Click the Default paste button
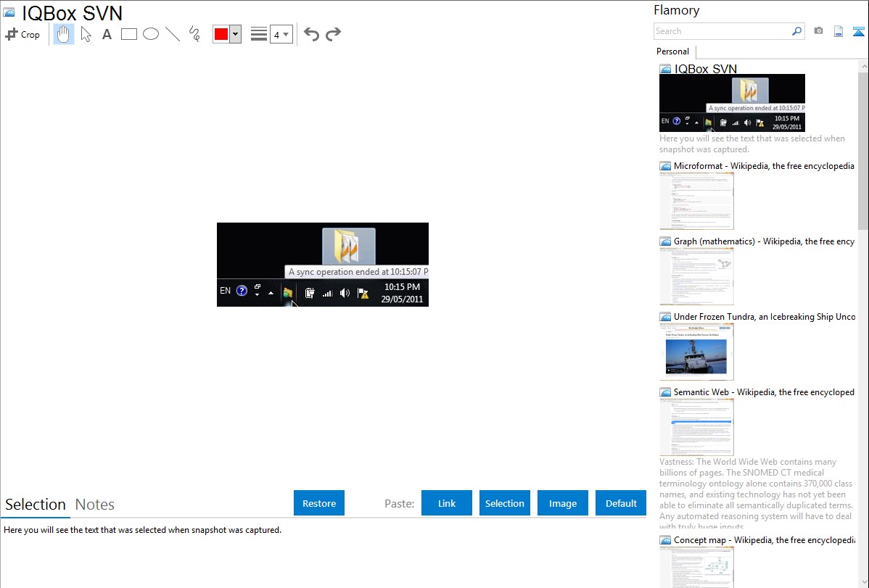 [621, 503]
